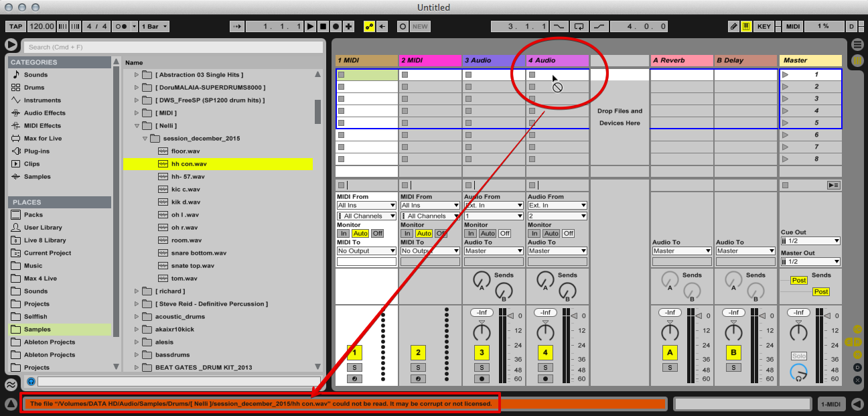Collapse the [ Nelli ] folder
Screen dimensions: 868x416
(x=137, y=126)
